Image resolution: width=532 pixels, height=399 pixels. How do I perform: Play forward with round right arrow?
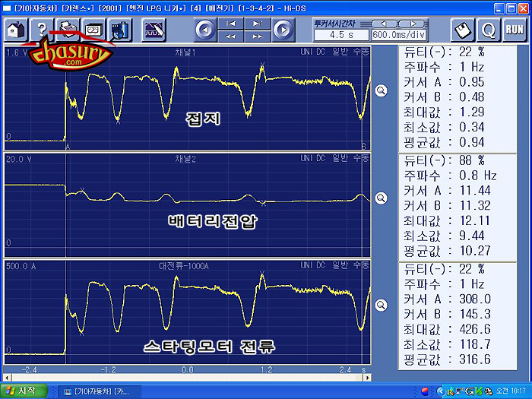[282, 30]
